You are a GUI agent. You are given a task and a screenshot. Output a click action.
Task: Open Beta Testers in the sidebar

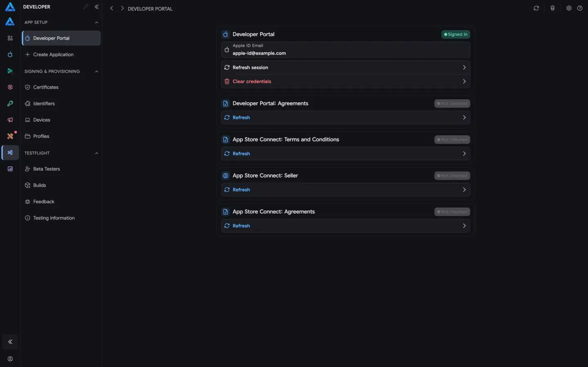[x=61, y=169]
